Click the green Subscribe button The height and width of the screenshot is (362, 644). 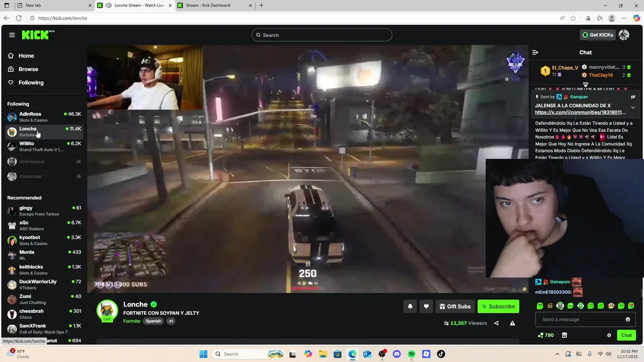tap(498, 306)
